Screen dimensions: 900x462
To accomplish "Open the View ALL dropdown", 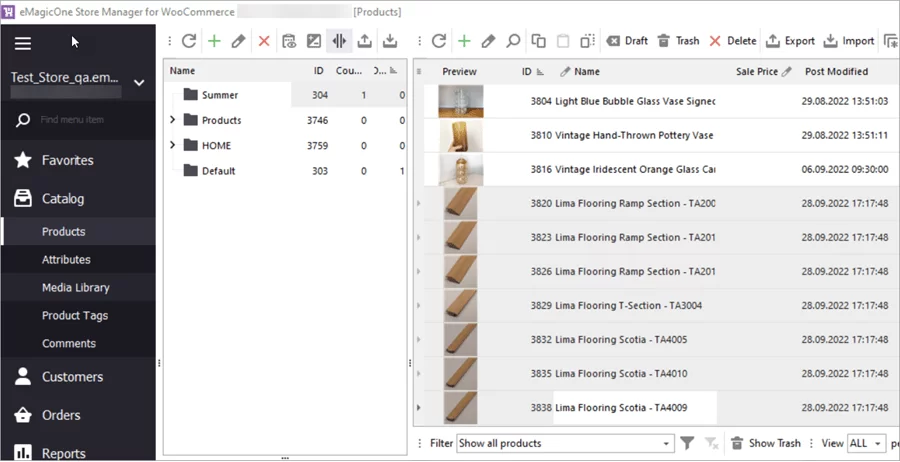I will pyautogui.click(x=866, y=443).
